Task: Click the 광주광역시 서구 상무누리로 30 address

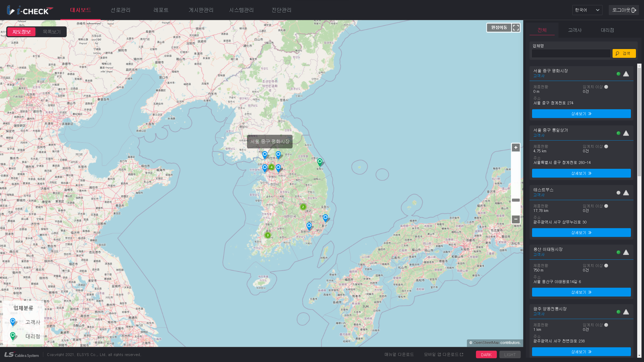Action: point(560,222)
